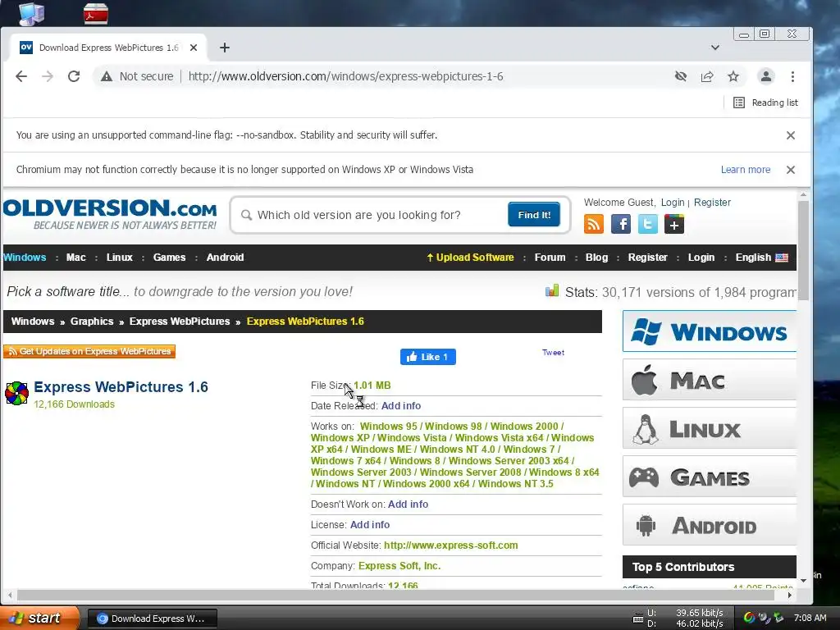Select Android in the navigation bar
The height and width of the screenshot is (630, 840).
tap(225, 257)
